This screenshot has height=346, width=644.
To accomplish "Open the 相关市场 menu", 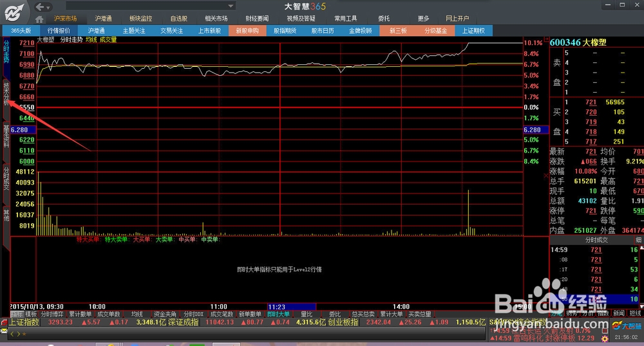I will [x=216, y=19].
